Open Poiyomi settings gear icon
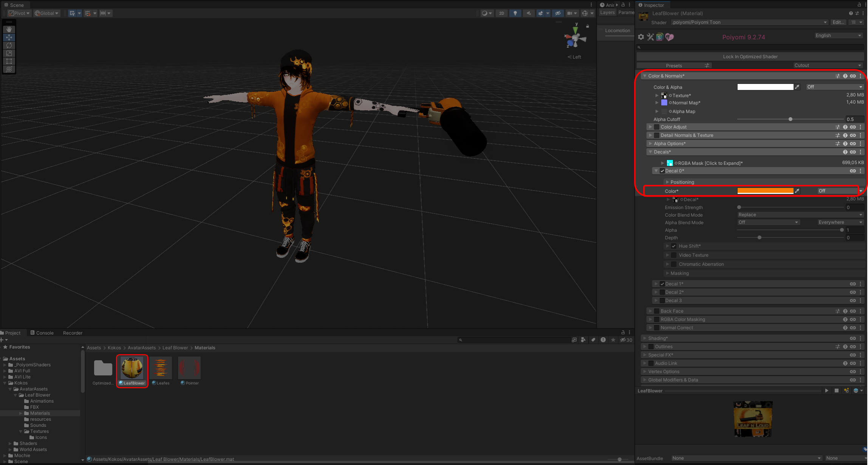Screen dimensions: 868x465 (x=641, y=37)
